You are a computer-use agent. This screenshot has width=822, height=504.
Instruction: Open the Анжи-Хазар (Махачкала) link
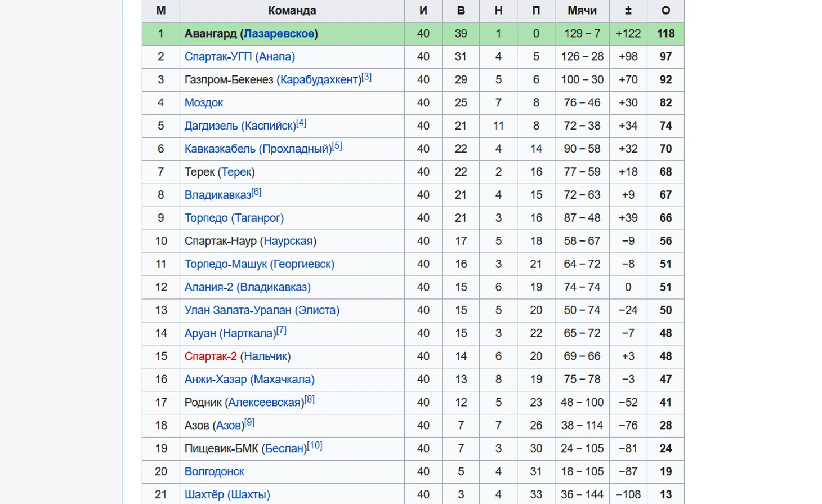[249, 380]
